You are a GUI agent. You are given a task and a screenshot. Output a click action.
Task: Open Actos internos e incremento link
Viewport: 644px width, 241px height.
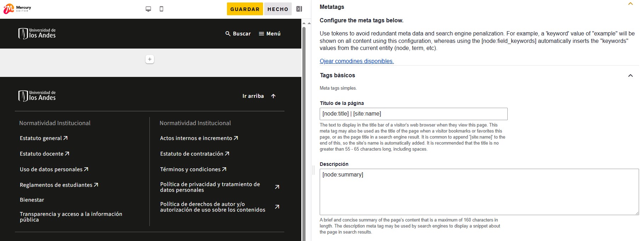pos(199,138)
